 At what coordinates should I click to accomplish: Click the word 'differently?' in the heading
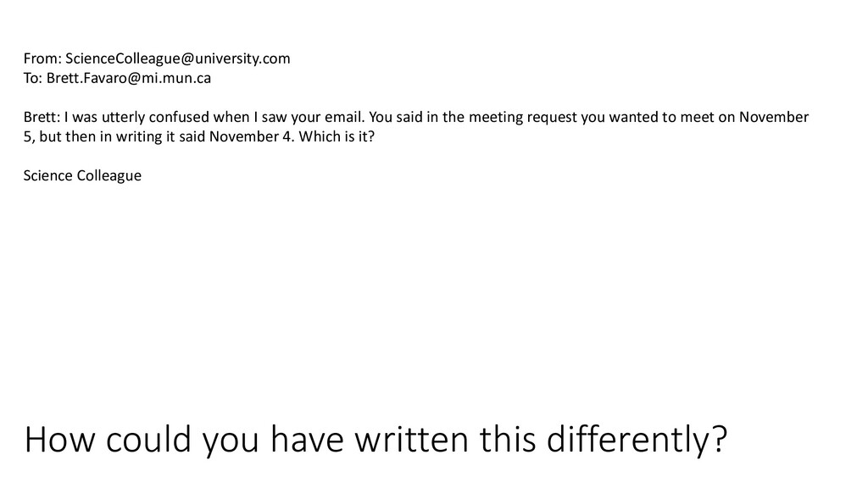(637, 441)
